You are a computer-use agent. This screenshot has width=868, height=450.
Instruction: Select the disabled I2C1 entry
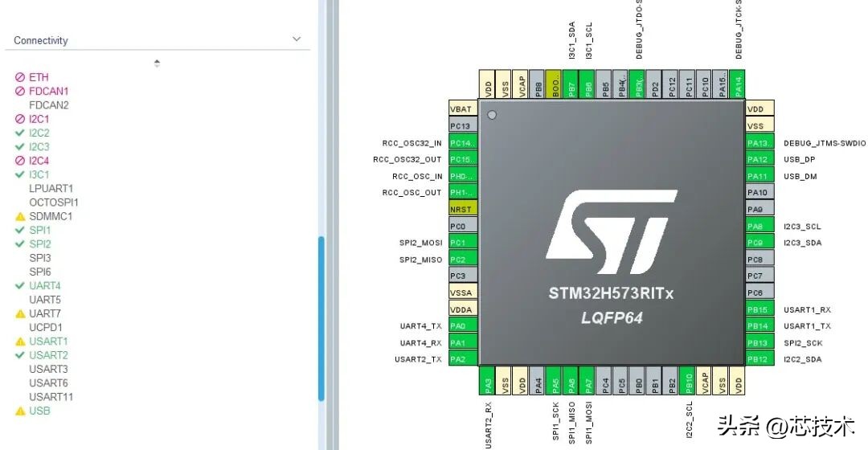39,118
